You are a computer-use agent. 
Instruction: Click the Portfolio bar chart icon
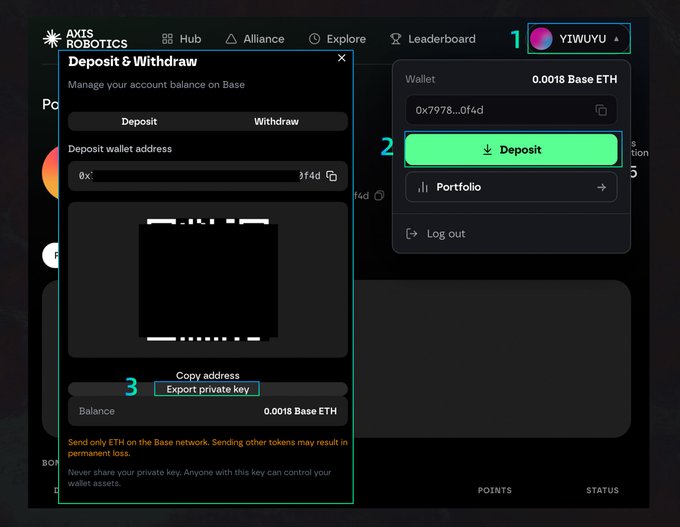[x=423, y=187]
